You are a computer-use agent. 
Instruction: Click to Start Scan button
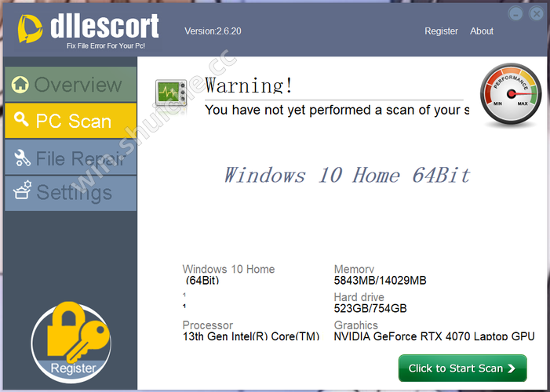(462, 368)
